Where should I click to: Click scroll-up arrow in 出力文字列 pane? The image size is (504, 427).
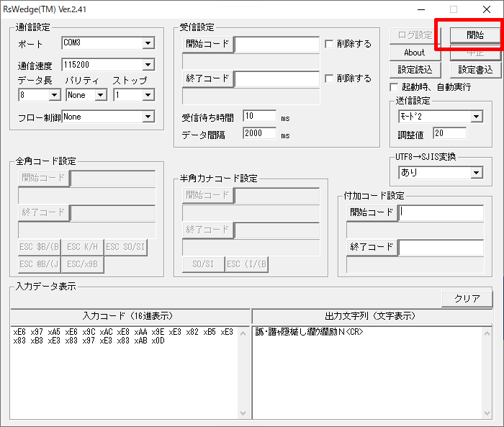click(487, 333)
